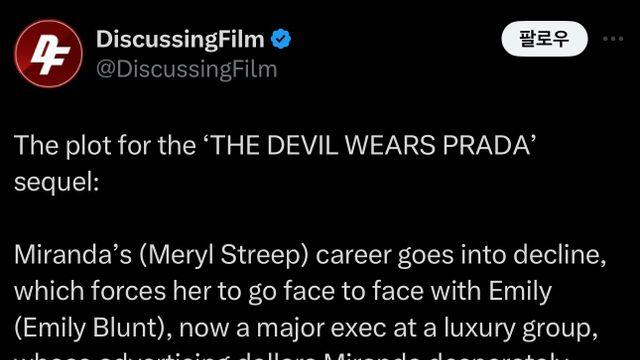The image size is (640, 360).
Task: Click the word 'sequel:' in the tweet
Action: pos(57,182)
